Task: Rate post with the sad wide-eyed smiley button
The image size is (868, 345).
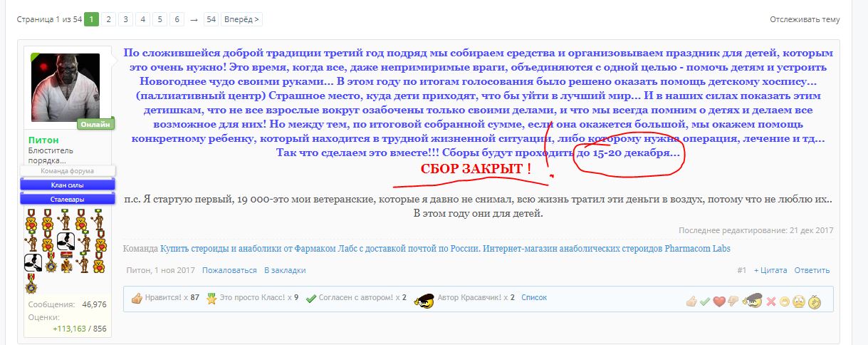Action: (x=799, y=302)
